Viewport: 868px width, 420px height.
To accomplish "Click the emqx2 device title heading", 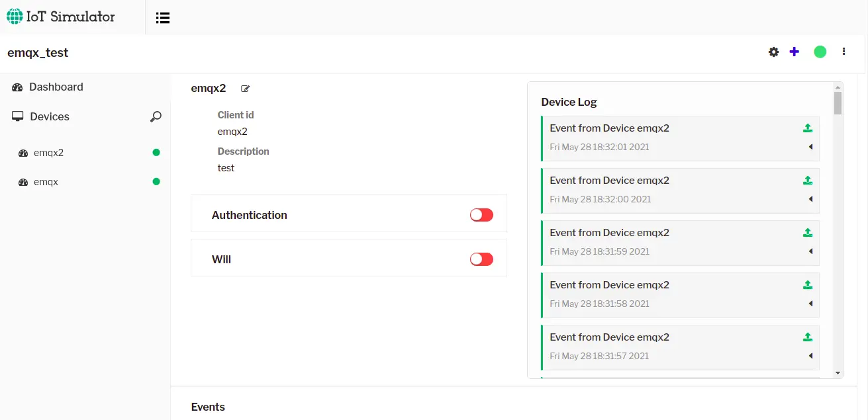I will tap(209, 88).
